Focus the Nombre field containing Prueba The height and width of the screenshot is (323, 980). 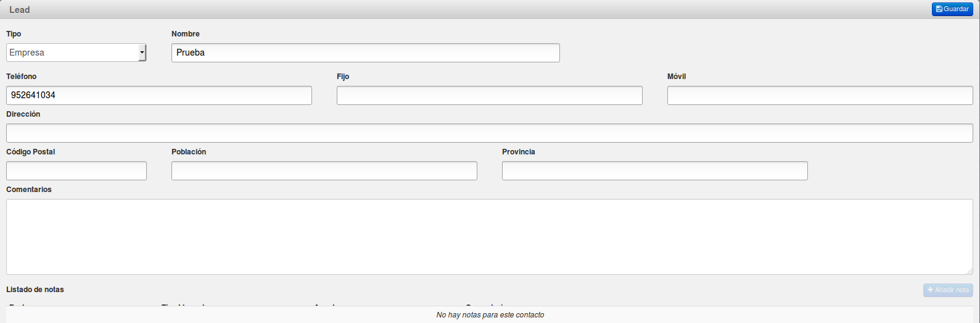[365, 52]
